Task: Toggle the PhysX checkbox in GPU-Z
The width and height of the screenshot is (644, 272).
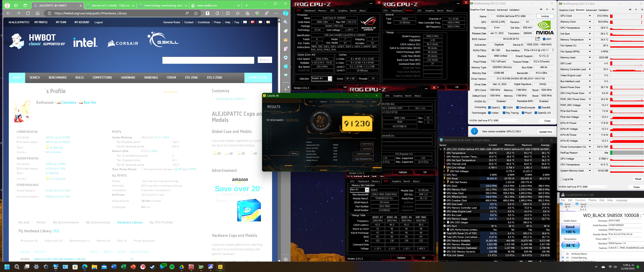Action: pyautogui.click(x=523, y=113)
